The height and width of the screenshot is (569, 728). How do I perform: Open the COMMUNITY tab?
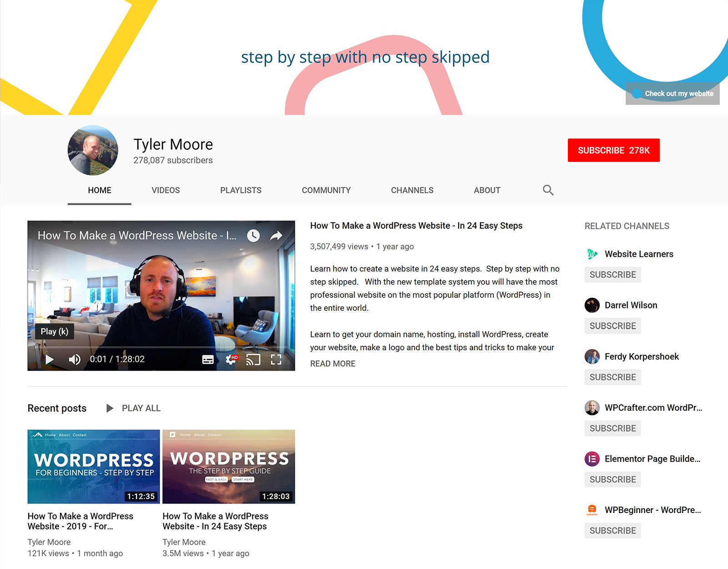click(326, 190)
